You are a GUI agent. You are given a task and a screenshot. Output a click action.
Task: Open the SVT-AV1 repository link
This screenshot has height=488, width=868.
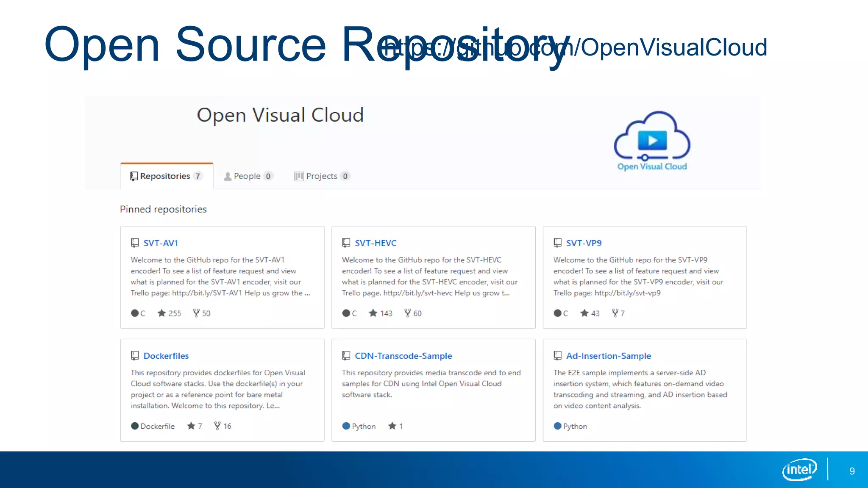[x=161, y=243]
